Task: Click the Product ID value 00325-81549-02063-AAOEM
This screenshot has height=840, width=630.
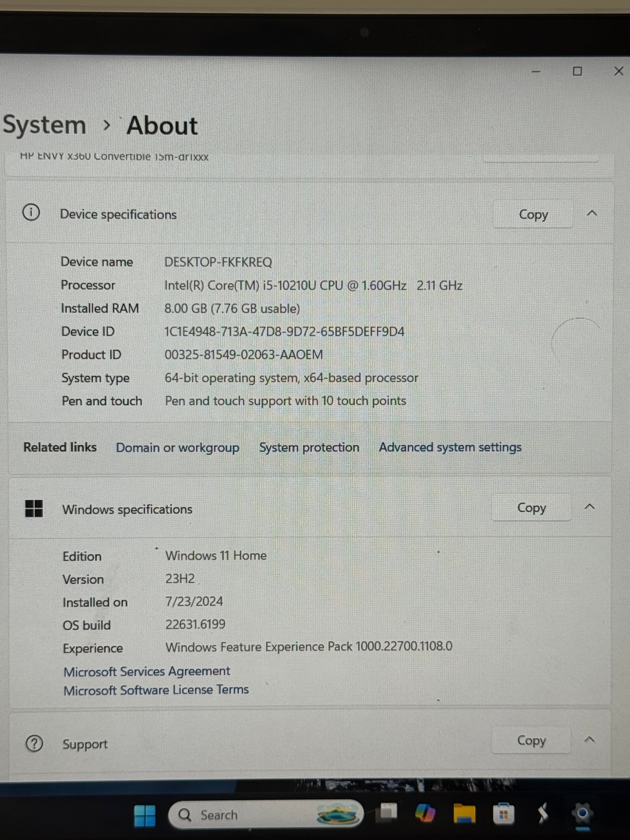Action: pos(244,355)
